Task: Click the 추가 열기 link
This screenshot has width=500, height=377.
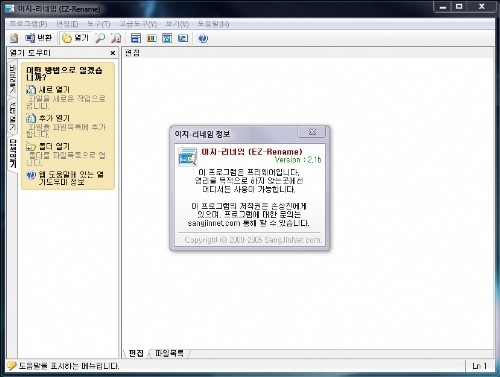Action: click(x=54, y=118)
